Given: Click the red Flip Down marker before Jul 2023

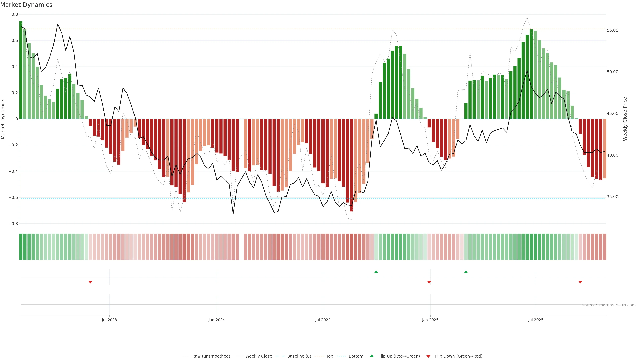Looking at the screenshot, I should pos(90,282).
